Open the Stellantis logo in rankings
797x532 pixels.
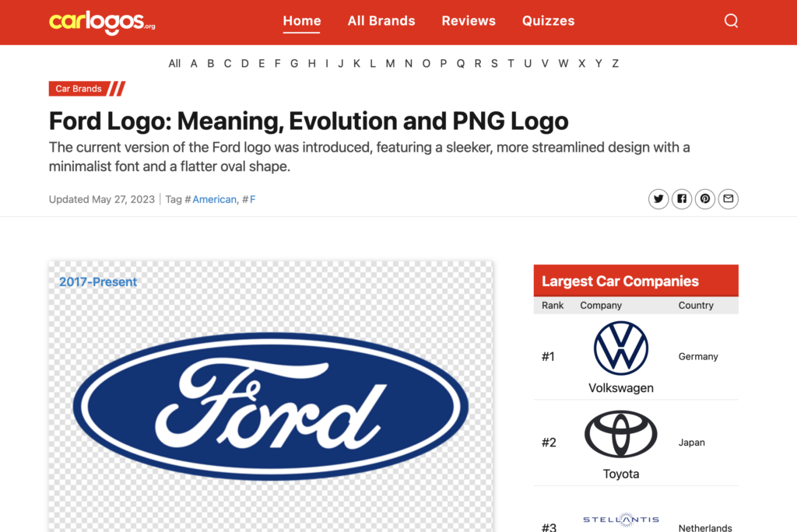click(x=620, y=520)
